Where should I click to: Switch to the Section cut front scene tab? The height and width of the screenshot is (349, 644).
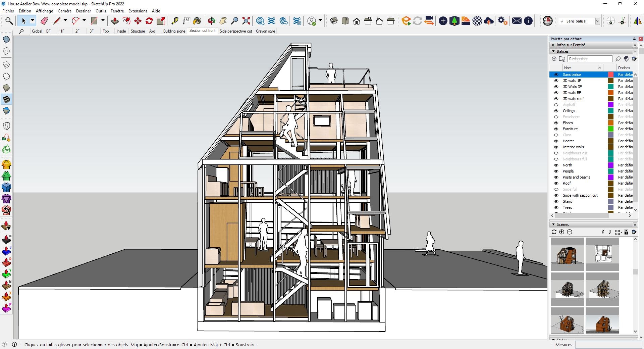[x=202, y=31]
